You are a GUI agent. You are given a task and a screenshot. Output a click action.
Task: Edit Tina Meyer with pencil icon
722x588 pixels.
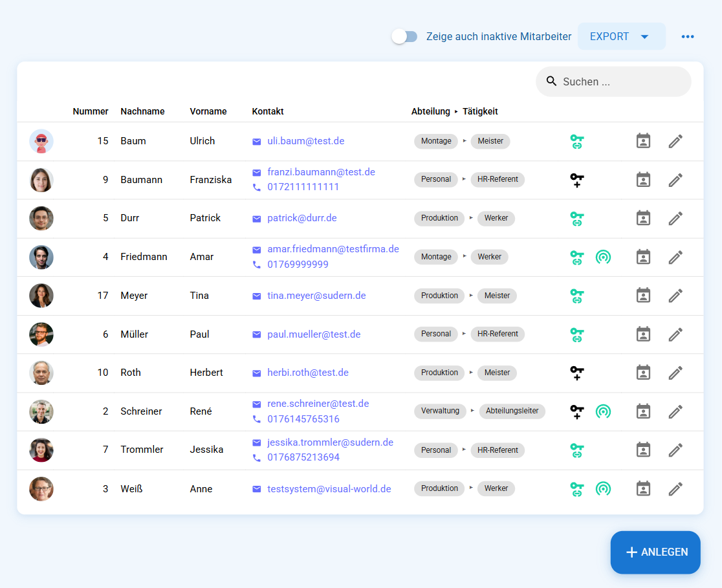coord(675,296)
